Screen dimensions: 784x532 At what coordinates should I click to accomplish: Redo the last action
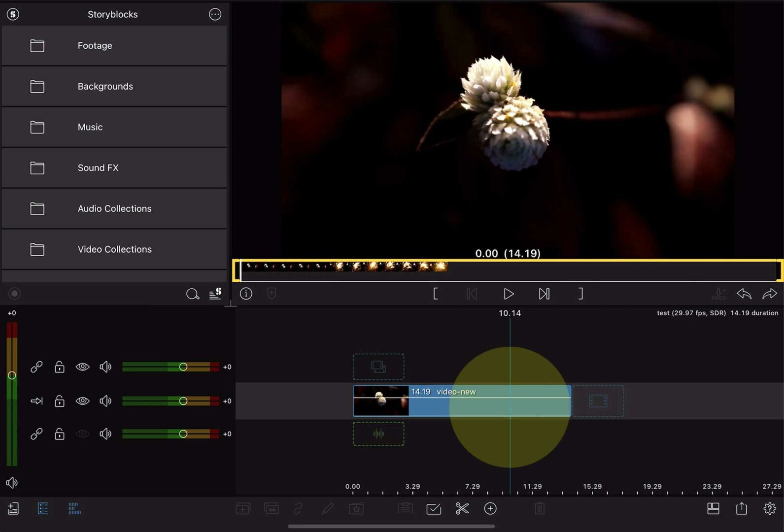tap(770, 294)
